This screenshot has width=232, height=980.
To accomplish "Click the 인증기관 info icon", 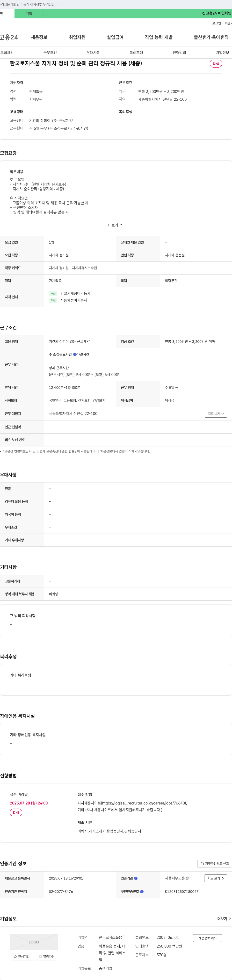I will [x=136, y=878].
